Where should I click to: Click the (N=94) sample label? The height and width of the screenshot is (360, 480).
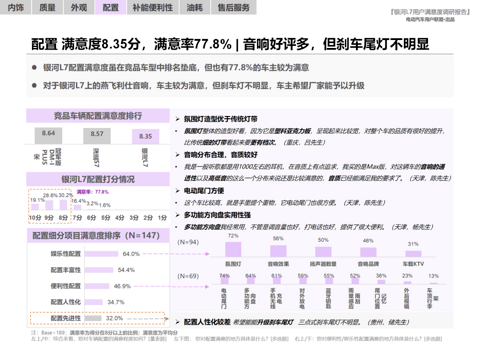[188, 242]
